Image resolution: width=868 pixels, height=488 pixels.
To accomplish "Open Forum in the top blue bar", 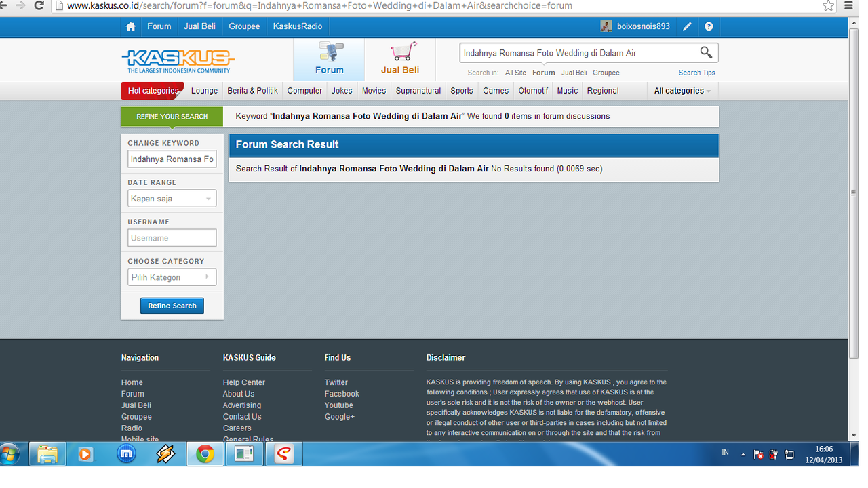I will (x=159, y=26).
